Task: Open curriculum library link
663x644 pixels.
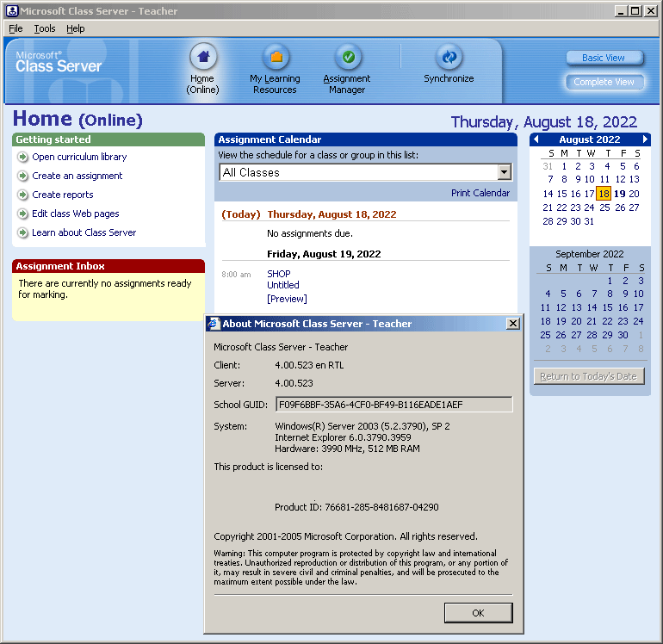Action: pyautogui.click(x=79, y=157)
